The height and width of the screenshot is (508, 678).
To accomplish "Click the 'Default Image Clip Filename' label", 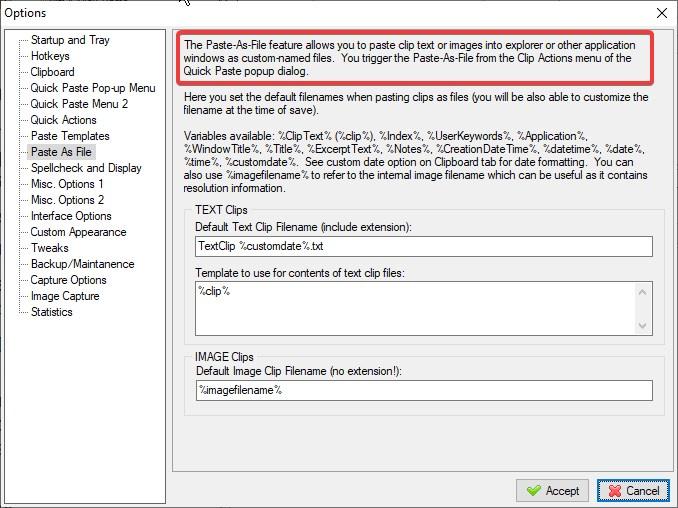I will click(x=299, y=371).
